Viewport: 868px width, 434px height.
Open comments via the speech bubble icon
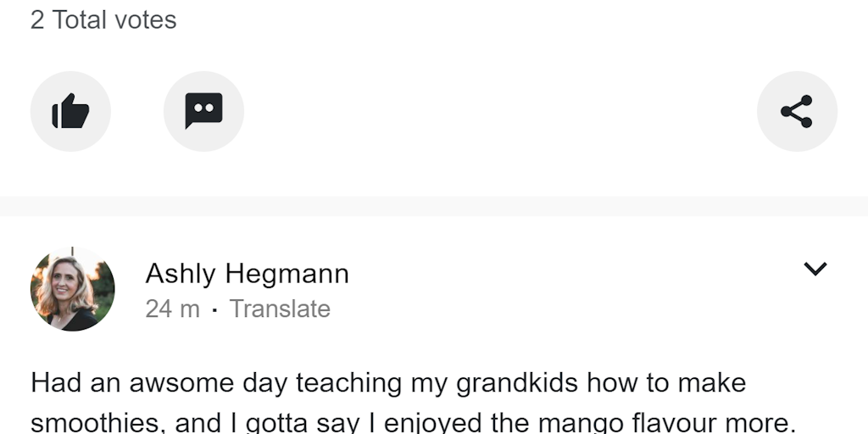tap(203, 111)
